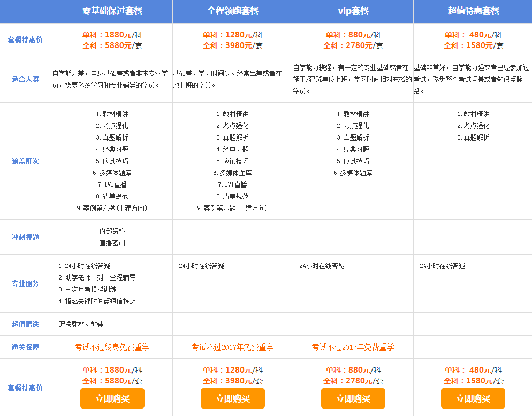
Task: Click the vip套餐 column header
Action: tap(353, 11)
